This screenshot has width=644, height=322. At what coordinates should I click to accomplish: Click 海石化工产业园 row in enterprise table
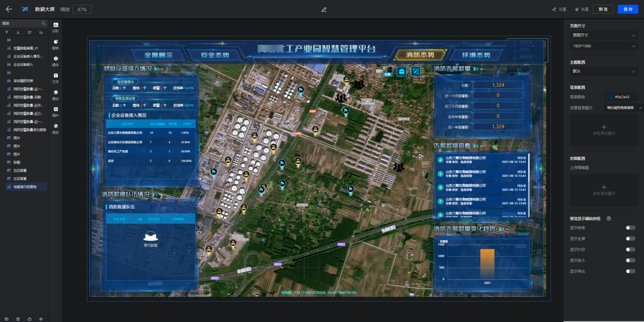151,151
